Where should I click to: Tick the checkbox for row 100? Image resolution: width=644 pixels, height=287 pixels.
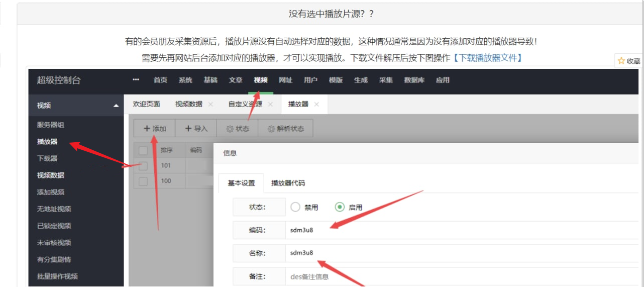pyautogui.click(x=143, y=181)
